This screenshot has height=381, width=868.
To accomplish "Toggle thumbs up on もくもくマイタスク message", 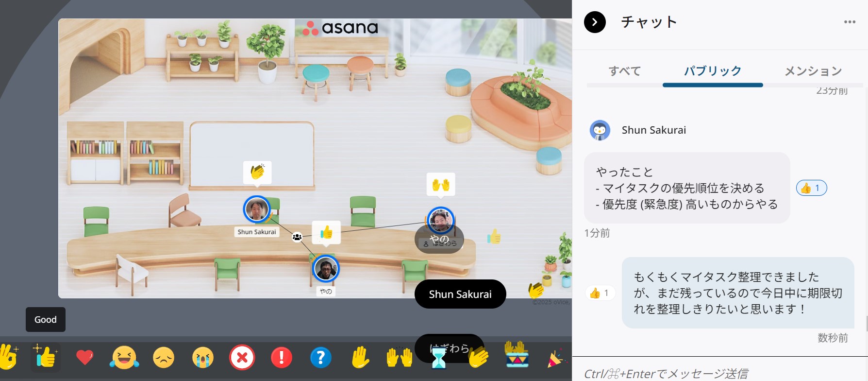I will pyautogui.click(x=601, y=293).
